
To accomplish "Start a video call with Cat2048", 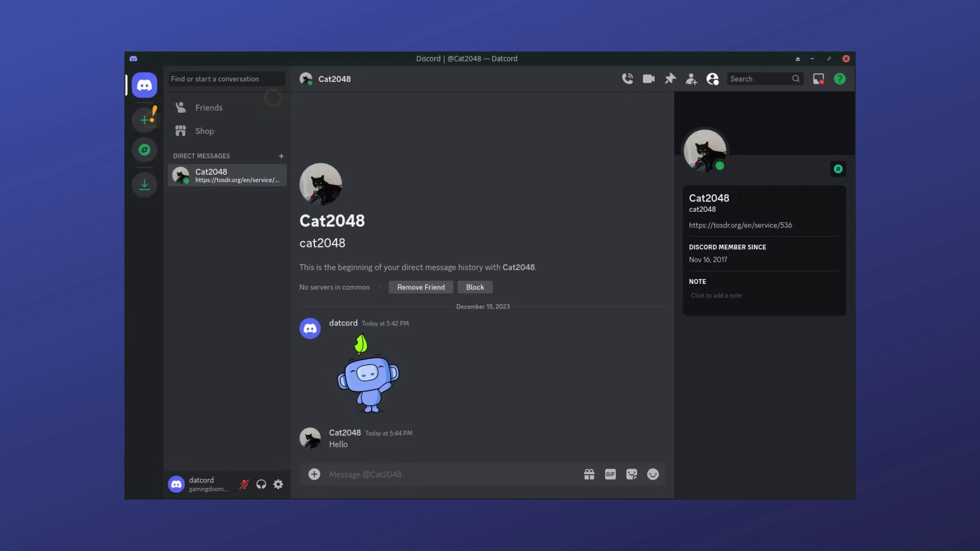I will [649, 79].
